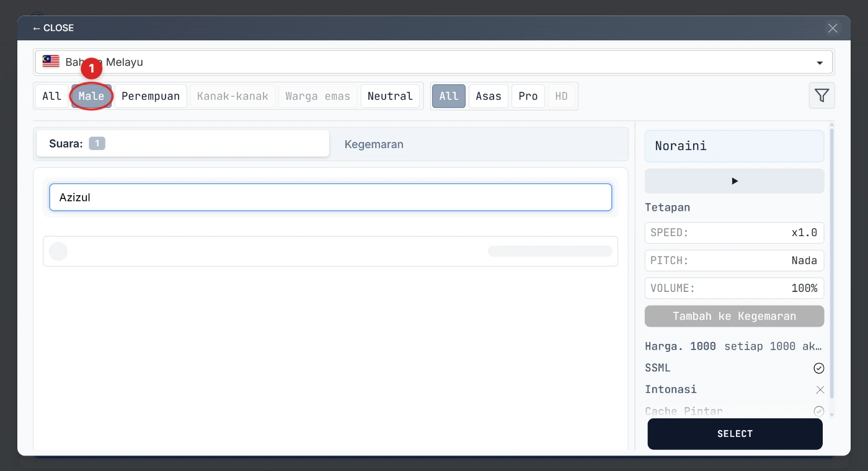Screen dimensions: 868x471
Task: Click the Suara count badge
Action: coord(97,144)
